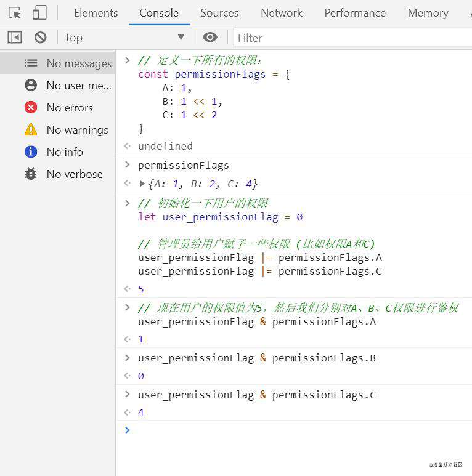The height and width of the screenshot is (476, 472).
Task: Switch to the Memory tab
Action: [x=428, y=13]
